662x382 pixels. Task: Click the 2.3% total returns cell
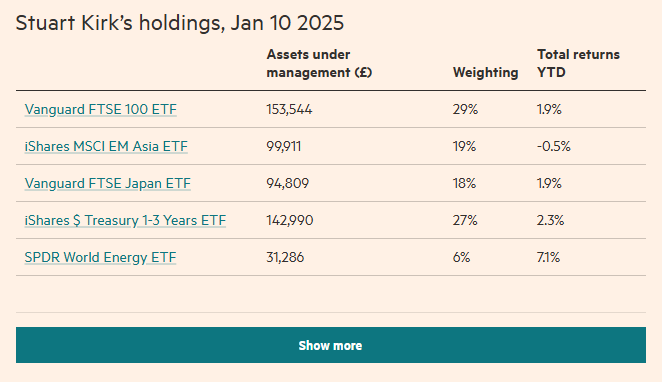pyautogui.click(x=550, y=220)
